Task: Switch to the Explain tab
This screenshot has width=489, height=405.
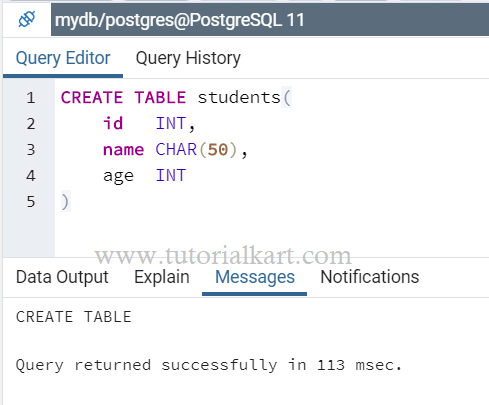Action: [162, 277]
